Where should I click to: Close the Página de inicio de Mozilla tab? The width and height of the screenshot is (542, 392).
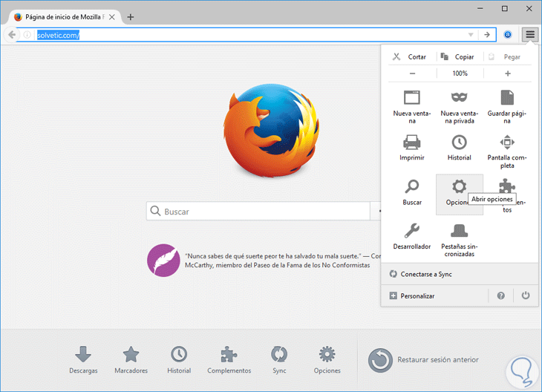tap(111, 17)
